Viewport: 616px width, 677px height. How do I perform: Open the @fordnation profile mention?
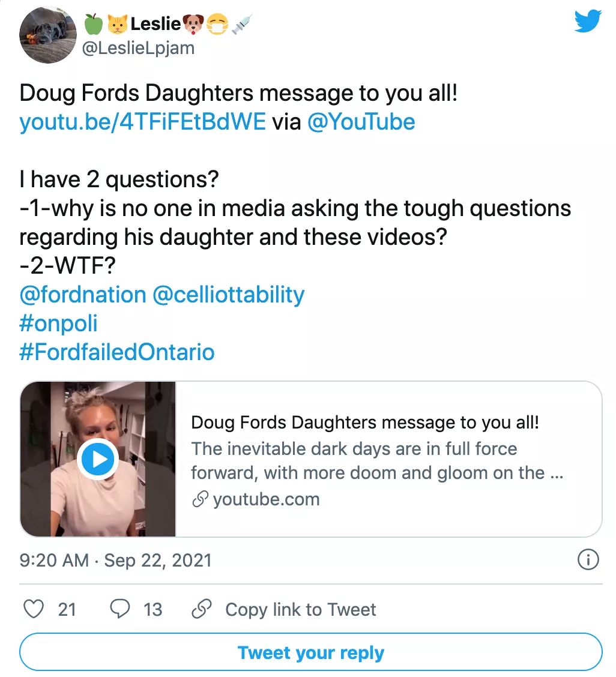pyautogui.click(x=83, y=295)
